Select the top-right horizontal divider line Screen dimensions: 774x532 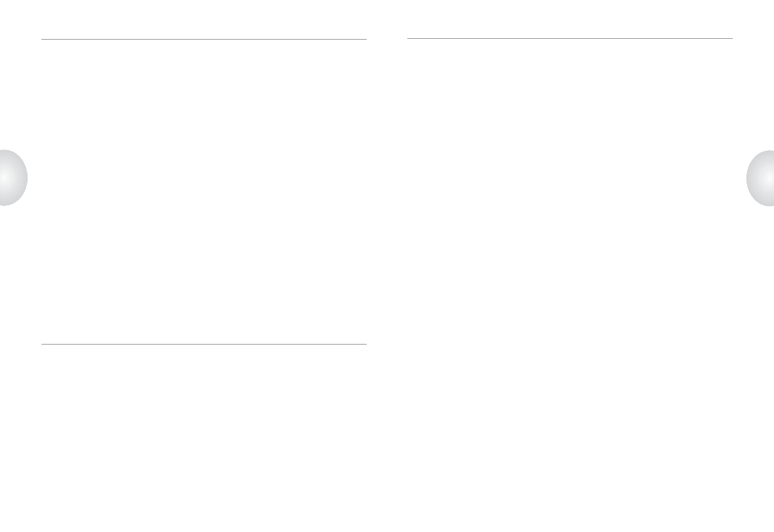(570, 38)
